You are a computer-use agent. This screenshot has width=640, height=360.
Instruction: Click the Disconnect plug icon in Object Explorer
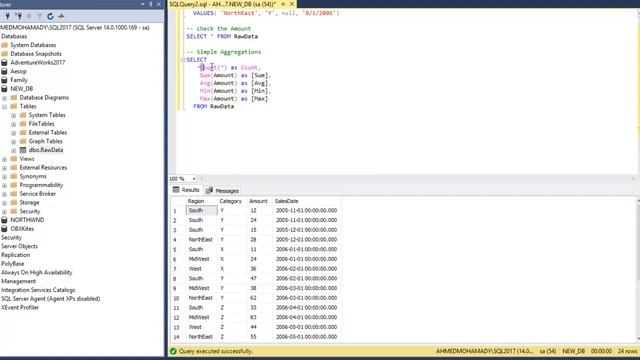coord(18,16)
